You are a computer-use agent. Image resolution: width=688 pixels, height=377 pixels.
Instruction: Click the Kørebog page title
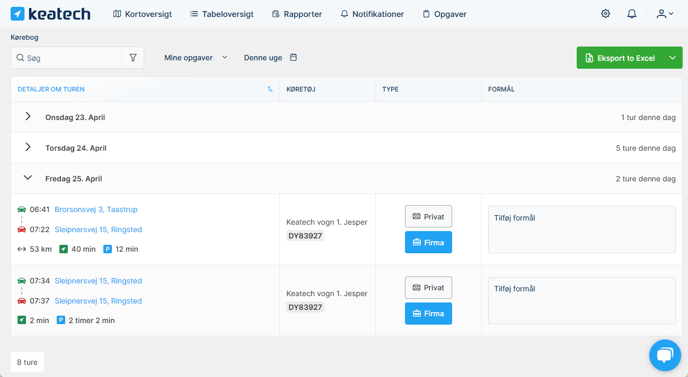pyautogui.click(x=25, y=37)
